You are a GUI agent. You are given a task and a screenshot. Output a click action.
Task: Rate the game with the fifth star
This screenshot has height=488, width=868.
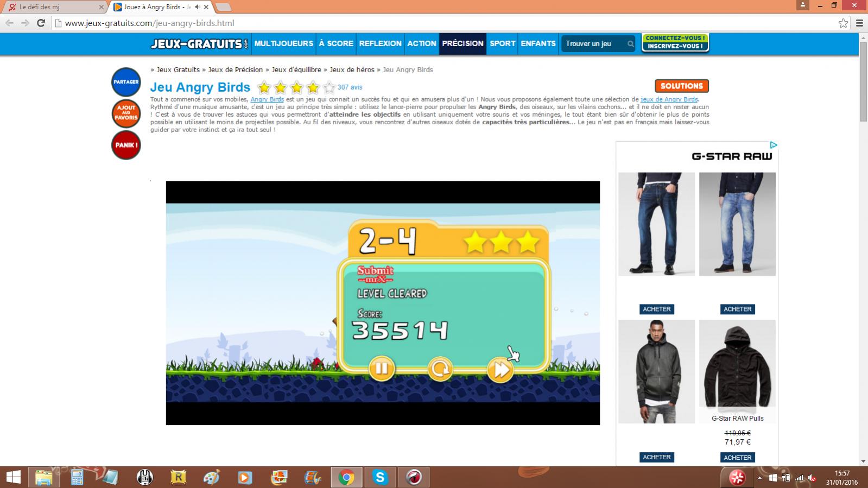[329, 87]
